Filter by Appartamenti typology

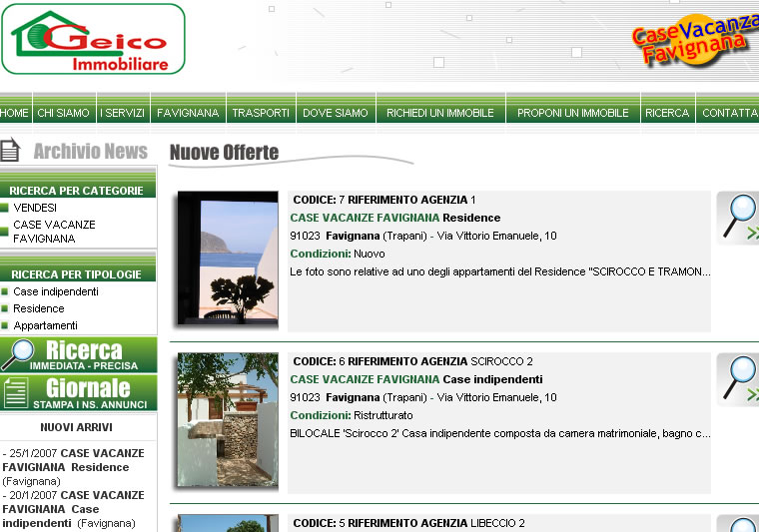[46, 325]
